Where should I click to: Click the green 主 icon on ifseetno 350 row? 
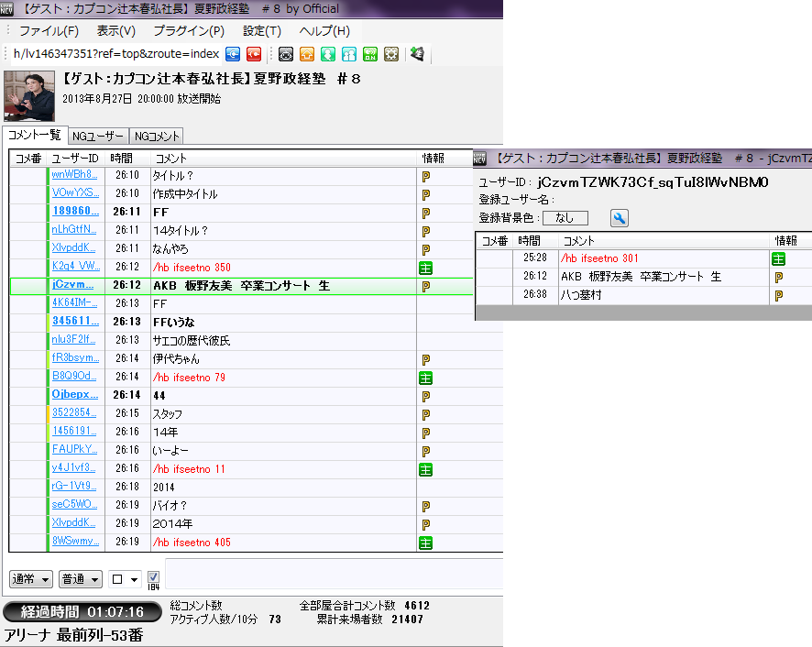[x=425, y=269]
